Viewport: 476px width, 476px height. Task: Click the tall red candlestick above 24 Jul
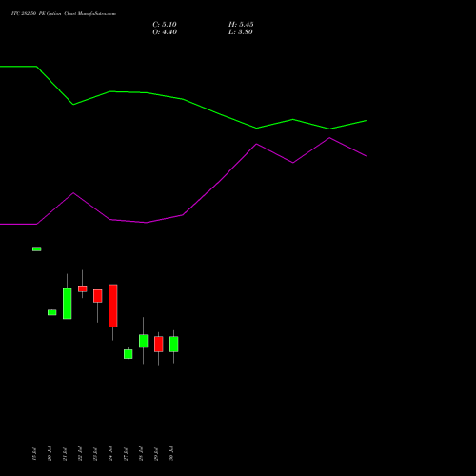point(113,306)
